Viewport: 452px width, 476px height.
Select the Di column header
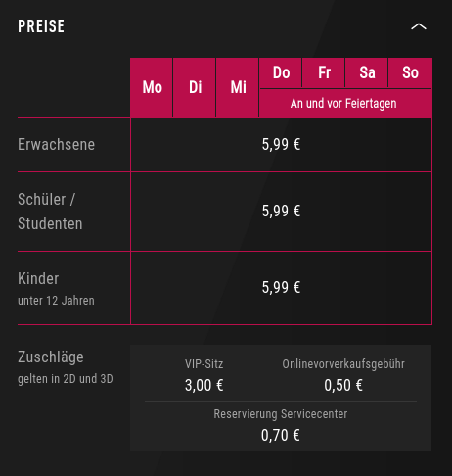(x=195, y=87)
